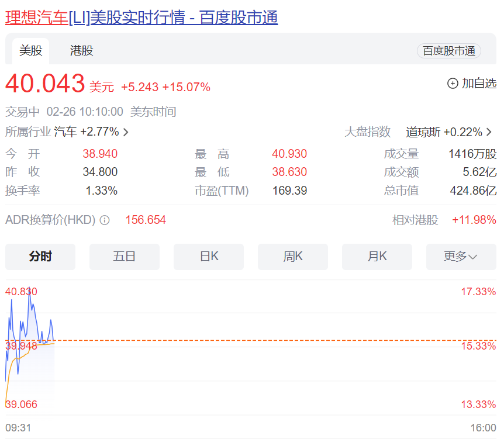Switch to the 美股 tab
Image resolution: width=504 pixels, height=439 pixels.
tap(31, 51)
